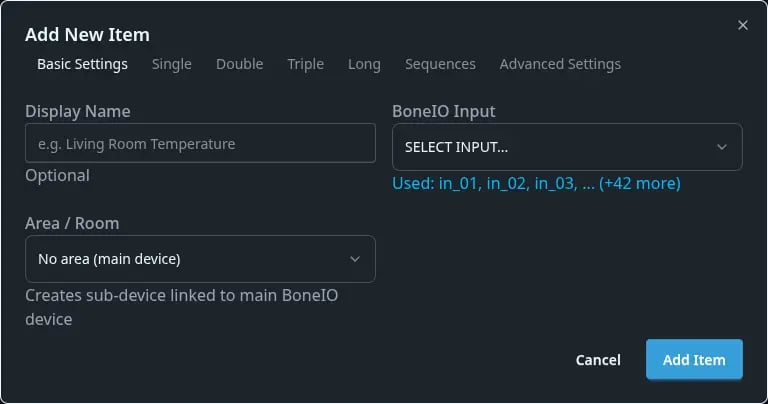
Task: Click the Display Name field label
Action: click(x=78, y=111)
